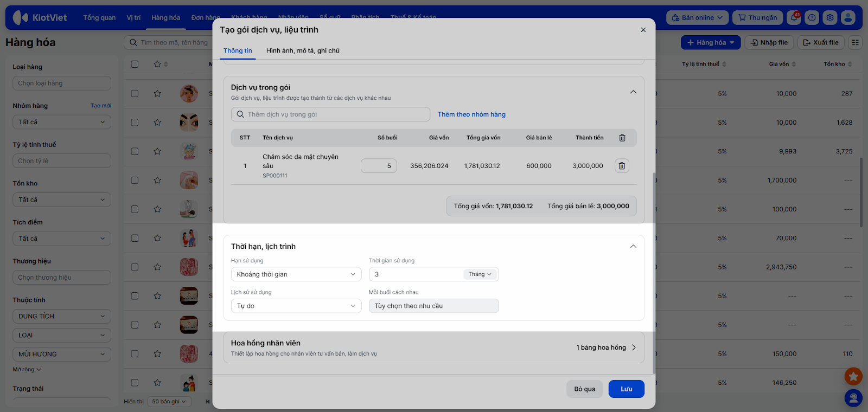Open the notifications bell icon
This screenshot has height=412, width=868.
[794, 17]
